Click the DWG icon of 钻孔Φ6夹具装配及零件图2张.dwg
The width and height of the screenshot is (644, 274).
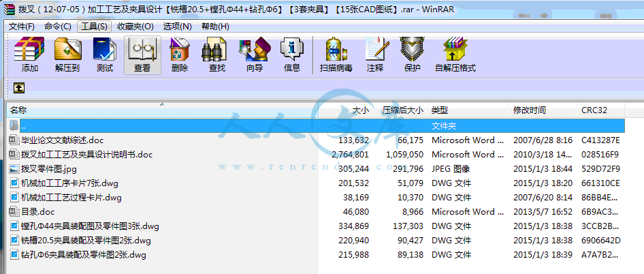point(14,255)
